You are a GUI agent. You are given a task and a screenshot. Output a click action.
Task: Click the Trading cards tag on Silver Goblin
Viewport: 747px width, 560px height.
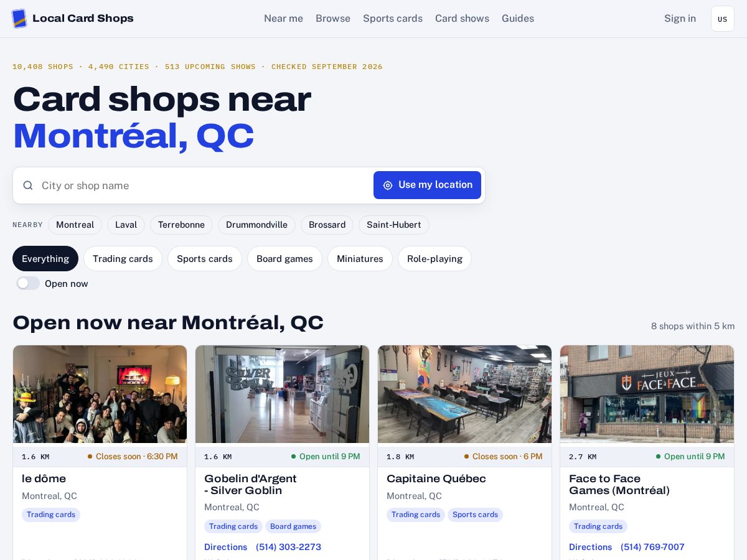point(233,526)
